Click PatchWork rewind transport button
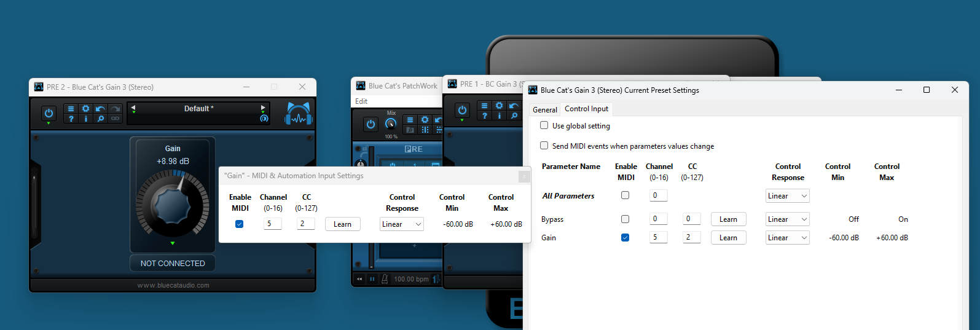980x330 pixels. point(359,279)
